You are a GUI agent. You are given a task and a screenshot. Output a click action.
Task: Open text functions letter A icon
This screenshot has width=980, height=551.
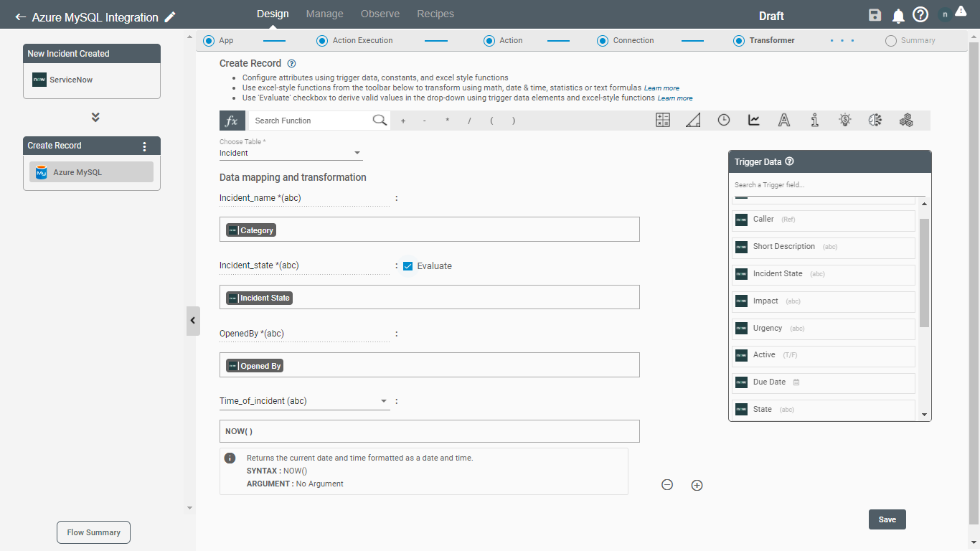(784, 121)
